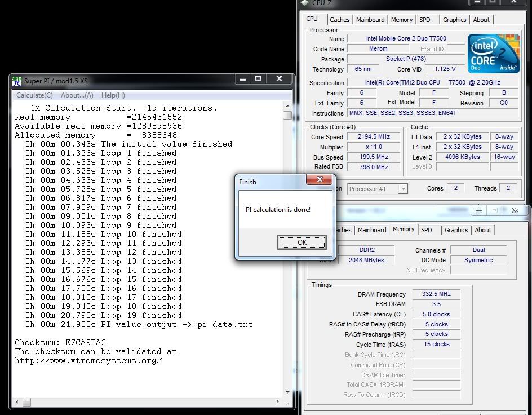The width and height of the screenshot is (532, 415).
Task: Switch to the SPD tab in the upper CPU-Z window
Action: click(x=425, y=20)
